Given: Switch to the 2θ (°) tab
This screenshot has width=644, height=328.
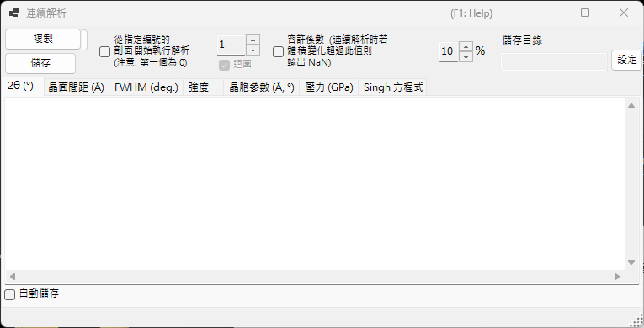Looking at the screenshot, I should pos(21,87).
